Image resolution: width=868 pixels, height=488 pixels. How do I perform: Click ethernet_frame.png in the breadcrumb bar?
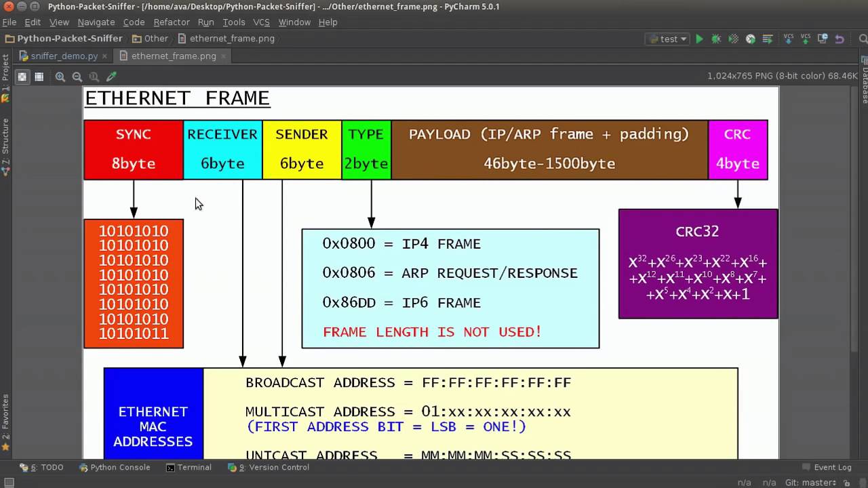[x=226, y=39]
